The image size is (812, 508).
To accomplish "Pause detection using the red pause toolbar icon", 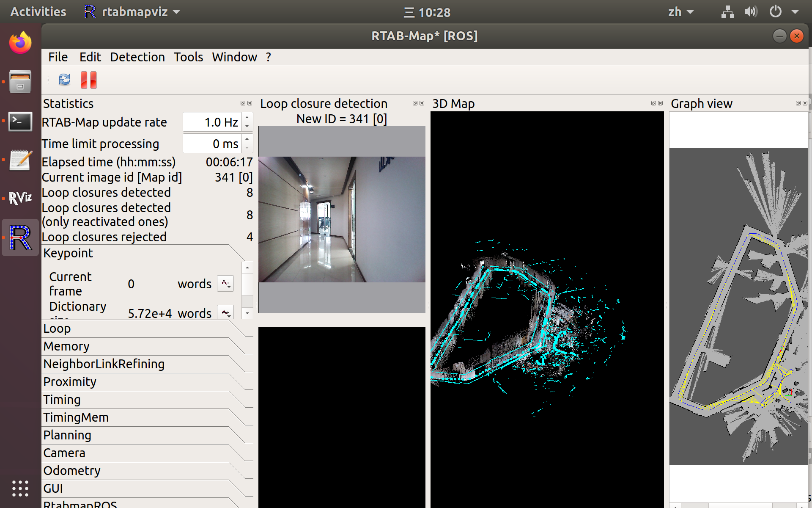I will [88, 80].
